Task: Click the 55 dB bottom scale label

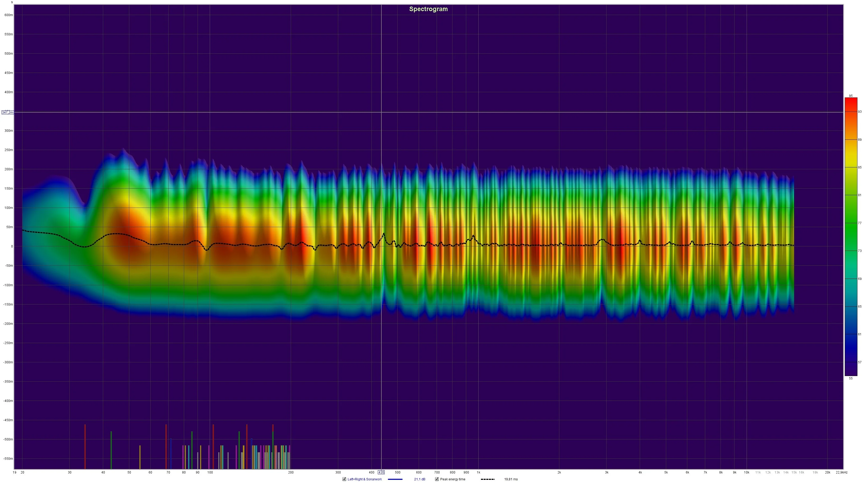Action: coord(851,378)
